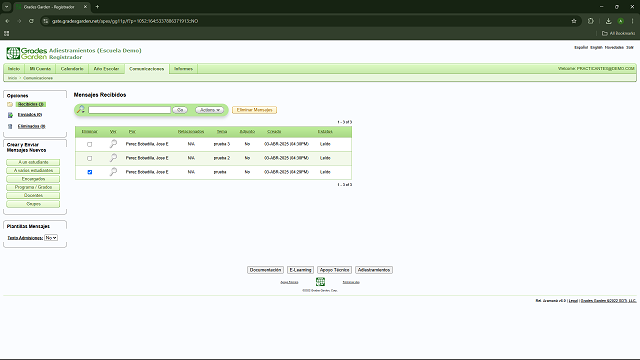Viewport: 640px width, 360px height.
Task: Open the Adiestramientos footer button
Action: tap(374, 270)
